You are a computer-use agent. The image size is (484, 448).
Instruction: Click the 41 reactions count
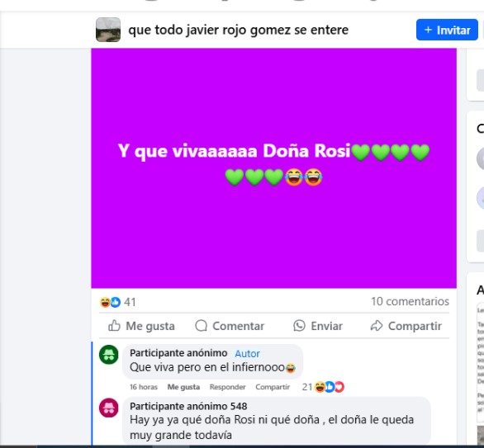[130, 302]
